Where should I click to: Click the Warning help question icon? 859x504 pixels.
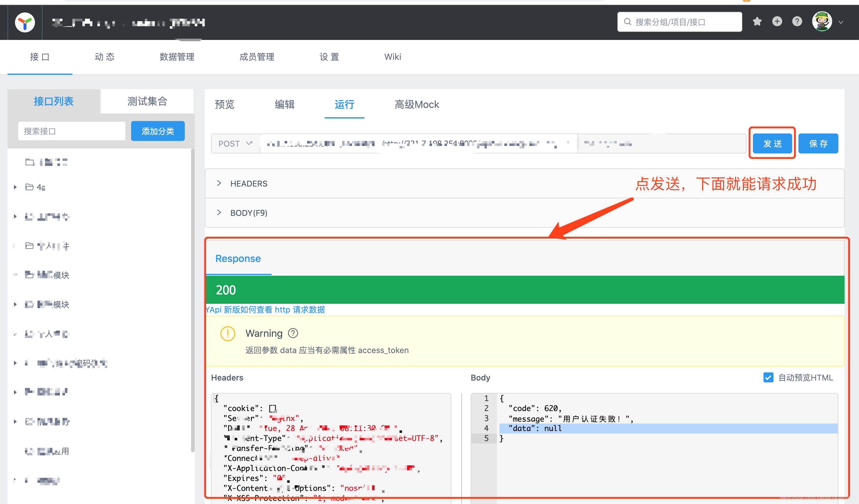pos(293,333)
